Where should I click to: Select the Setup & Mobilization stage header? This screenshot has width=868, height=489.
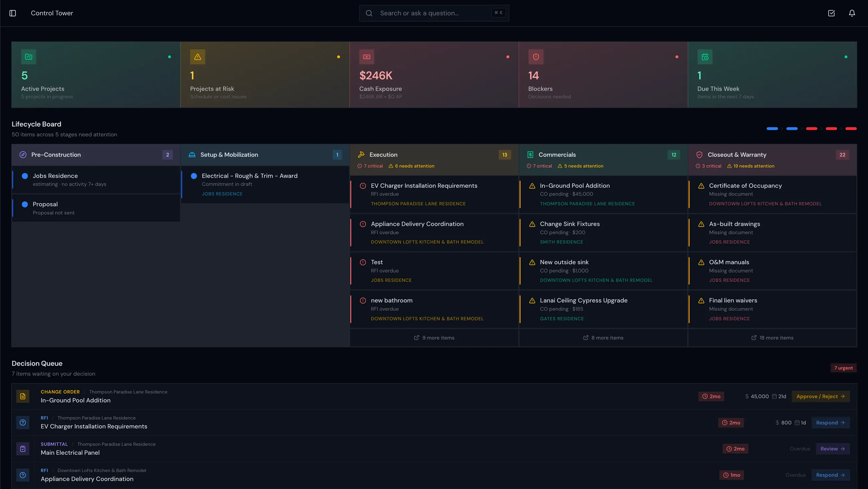229,155
